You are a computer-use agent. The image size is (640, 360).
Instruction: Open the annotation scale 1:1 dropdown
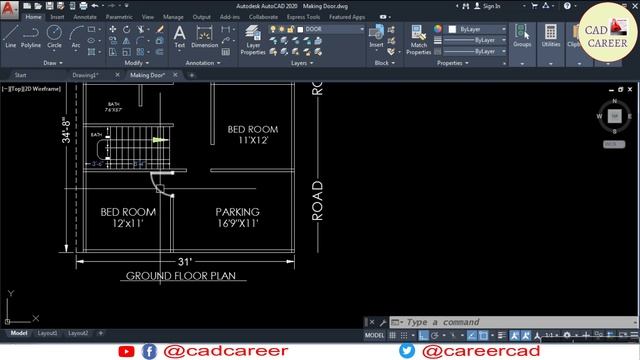[x=552, y=336]
